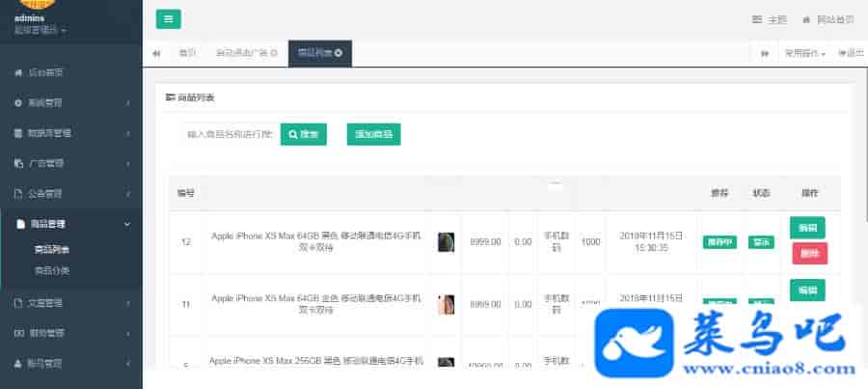Close the second tab with its x icon

274,53
